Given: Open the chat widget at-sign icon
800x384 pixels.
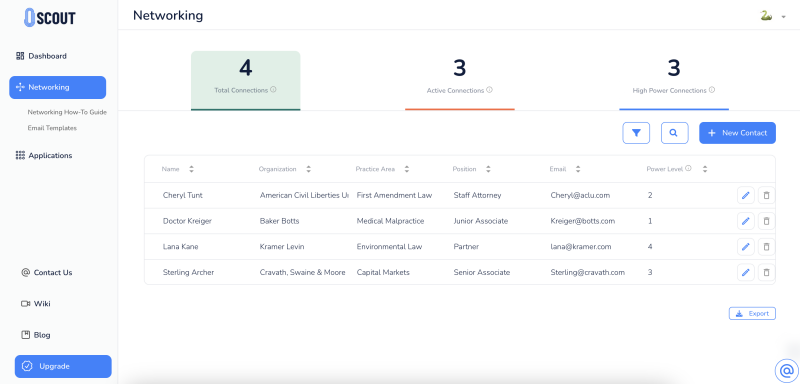Looking at the screenshot, I should (786, 371).
